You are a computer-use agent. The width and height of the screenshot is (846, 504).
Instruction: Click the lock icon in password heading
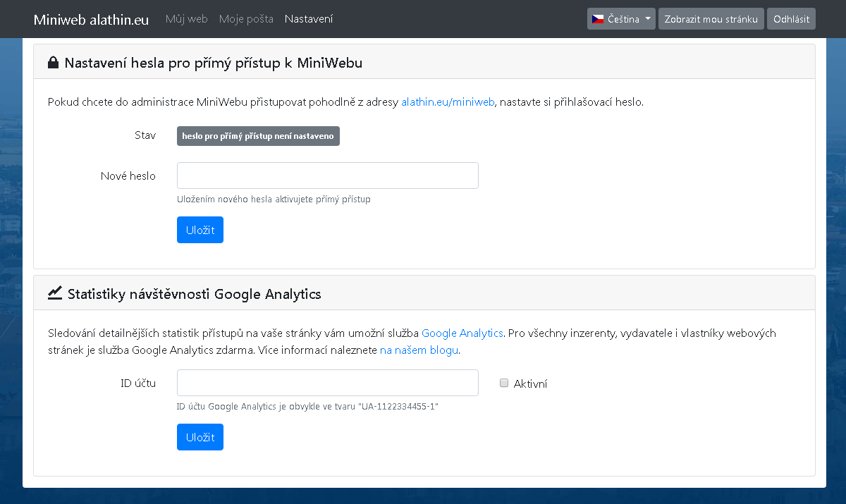[53, 63]
